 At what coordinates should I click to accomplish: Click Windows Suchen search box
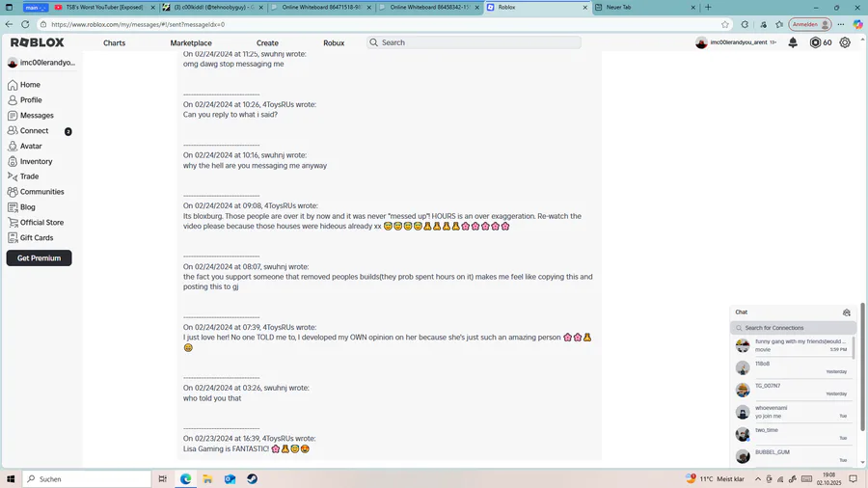click(x=87, y=479)
